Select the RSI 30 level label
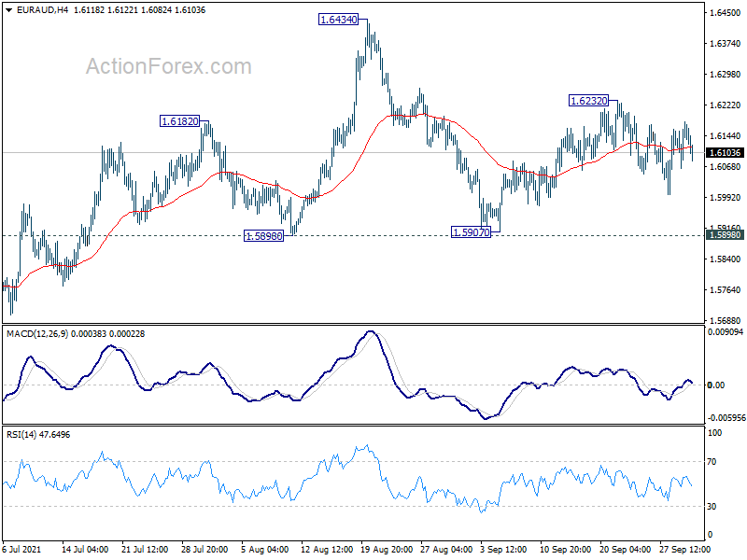 (x=712, y=507)
